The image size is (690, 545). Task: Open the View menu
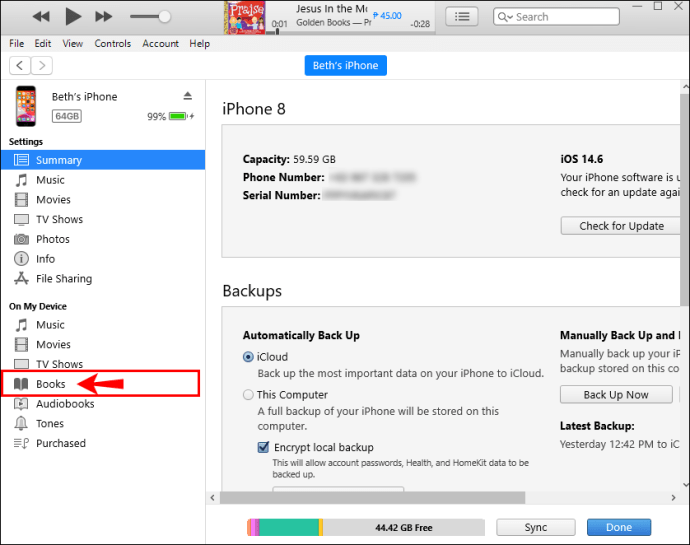(x=73, y=44)
